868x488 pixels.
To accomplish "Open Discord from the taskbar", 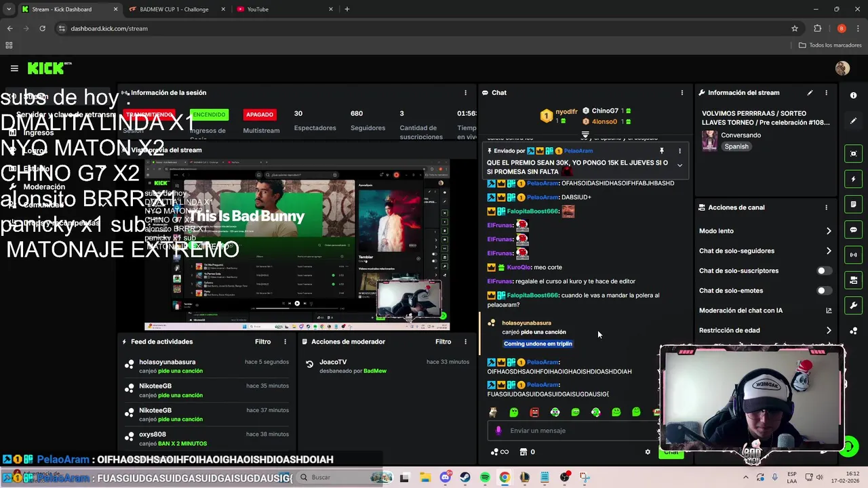I will tap(445, 478).
